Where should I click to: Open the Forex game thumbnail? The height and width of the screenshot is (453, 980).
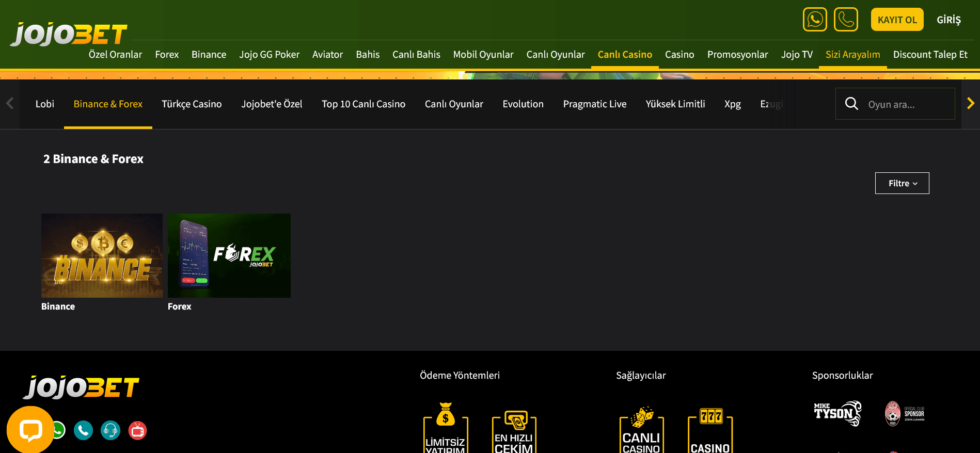click(229, 255)
